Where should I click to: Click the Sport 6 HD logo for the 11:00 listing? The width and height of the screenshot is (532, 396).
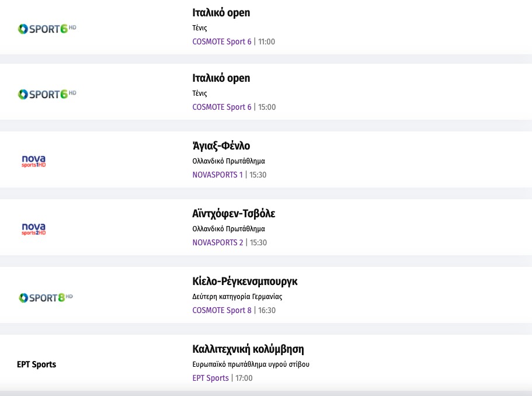47,28
